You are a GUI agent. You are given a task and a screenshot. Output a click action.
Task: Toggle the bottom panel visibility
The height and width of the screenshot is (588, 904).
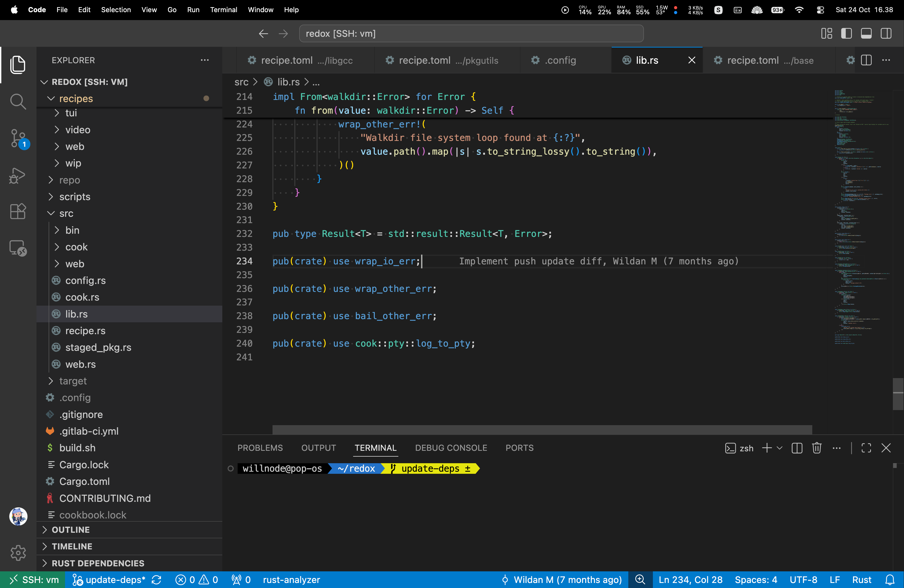point(866,34)
